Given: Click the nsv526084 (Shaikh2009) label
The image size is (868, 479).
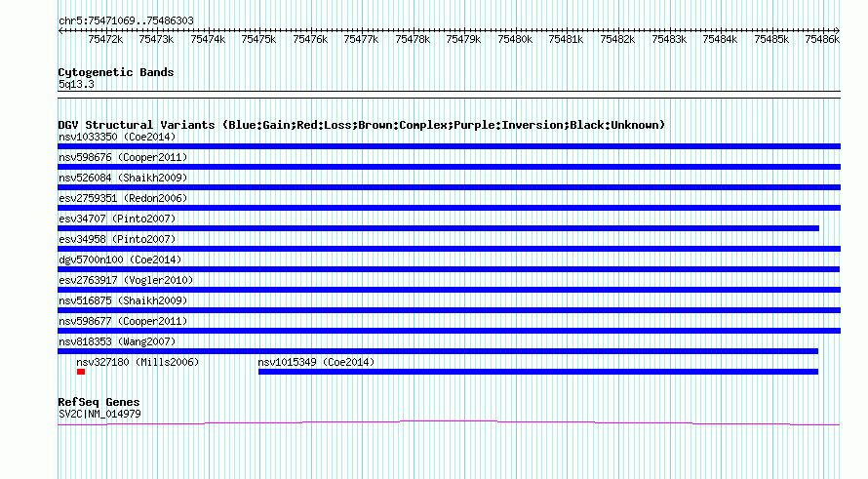Looking at the screenshot, I should click(123, 178).
